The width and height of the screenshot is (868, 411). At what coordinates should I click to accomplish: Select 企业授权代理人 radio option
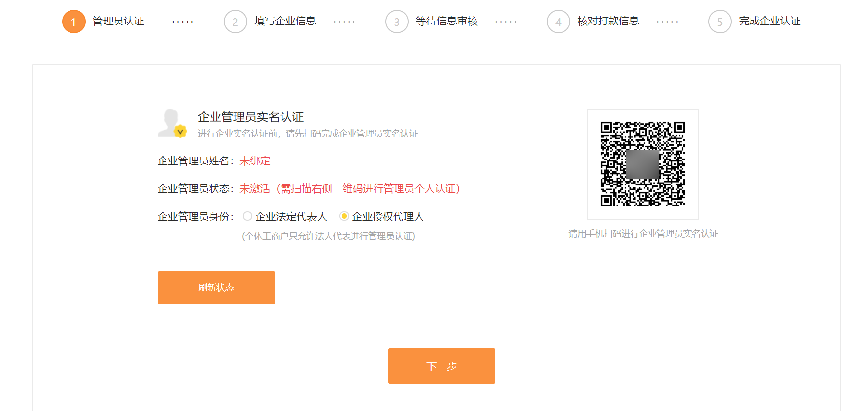[x=344, y=216]
